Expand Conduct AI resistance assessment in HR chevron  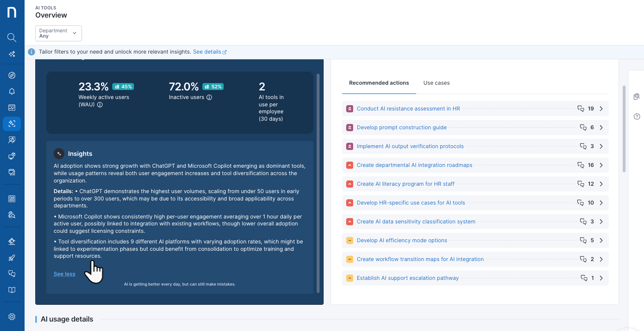pos(601,109)
